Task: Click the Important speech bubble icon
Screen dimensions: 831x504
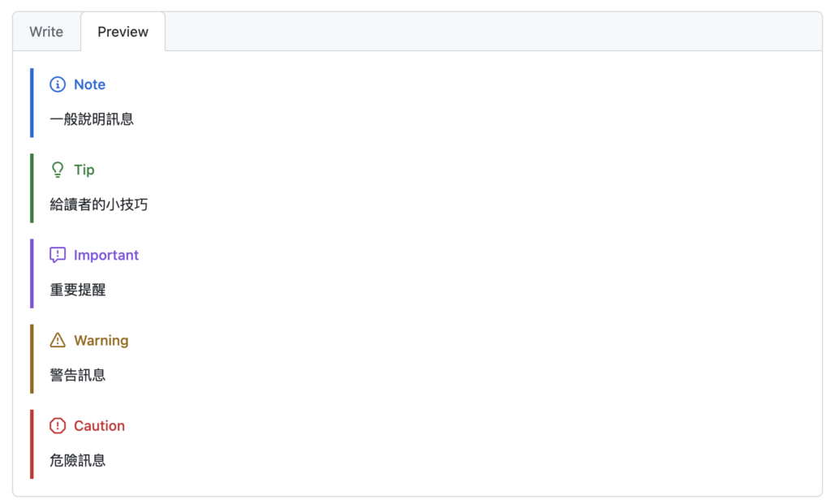Action: click(x=58, y=255)
